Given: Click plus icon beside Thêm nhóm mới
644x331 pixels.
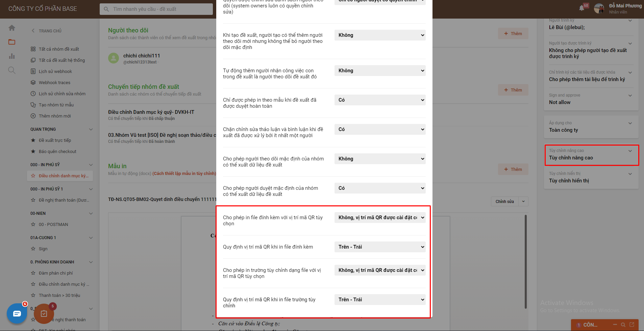Looking at the screenshot, I should 33,116.
